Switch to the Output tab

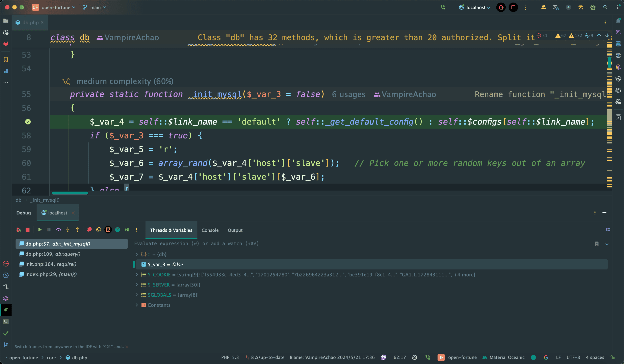click(x=235, y=230)
